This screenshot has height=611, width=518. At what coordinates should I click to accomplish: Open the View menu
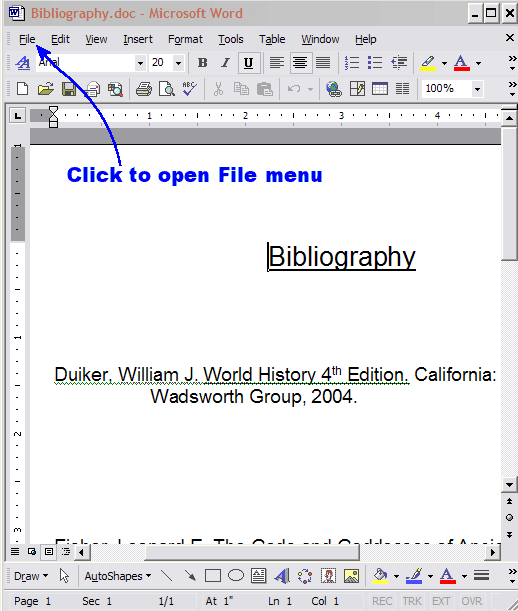point(96,39)
